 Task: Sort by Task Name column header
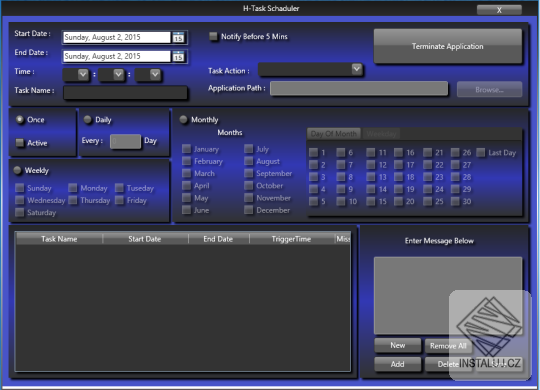point(59,239)
